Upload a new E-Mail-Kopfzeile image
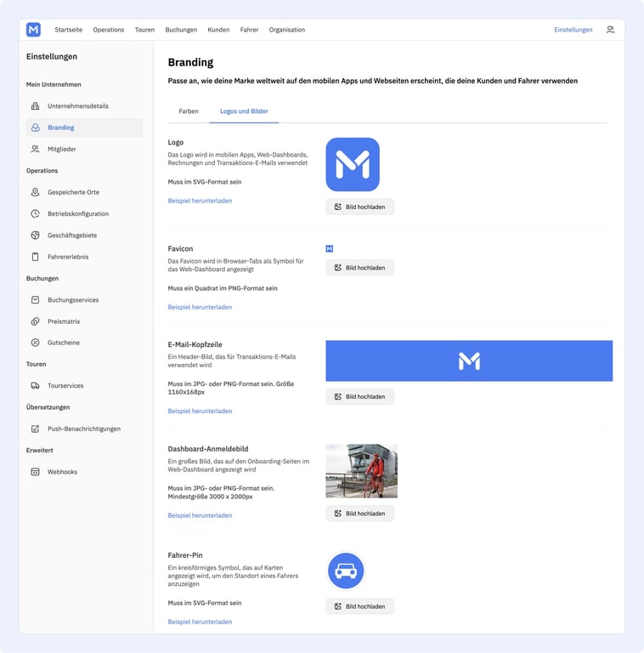 (360, 396)
